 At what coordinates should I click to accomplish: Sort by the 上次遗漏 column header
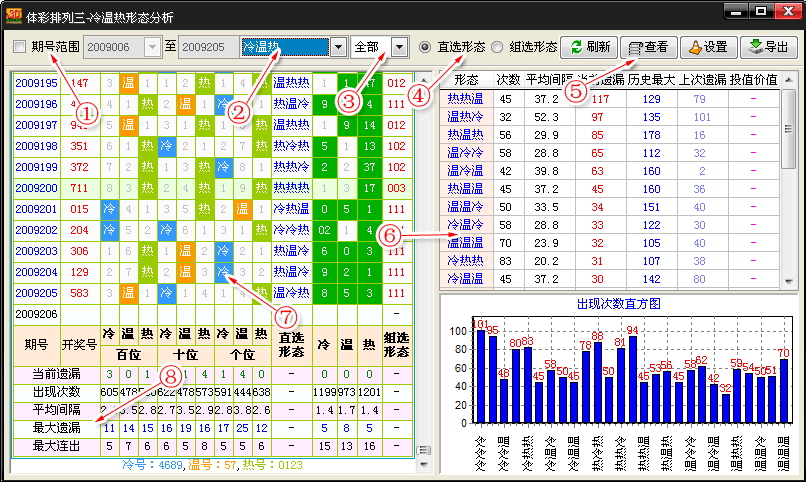(702, 80)
